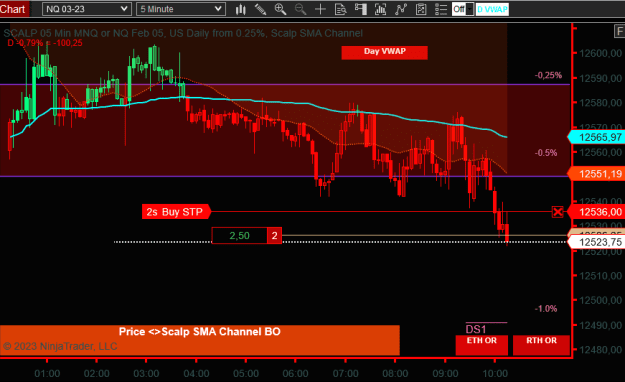Click the 2,50 position profit box
Screen dimensions: 625x382
click(x=239, y=236)
